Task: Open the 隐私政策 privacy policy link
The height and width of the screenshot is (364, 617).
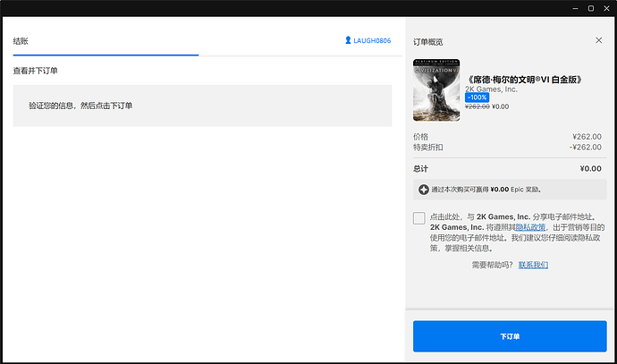Action: click(x=530, y=227)
